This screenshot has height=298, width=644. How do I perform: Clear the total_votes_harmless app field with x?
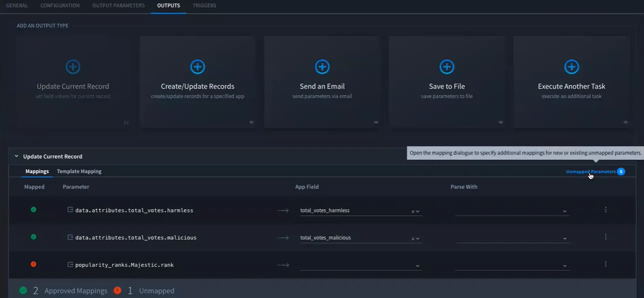413,211
